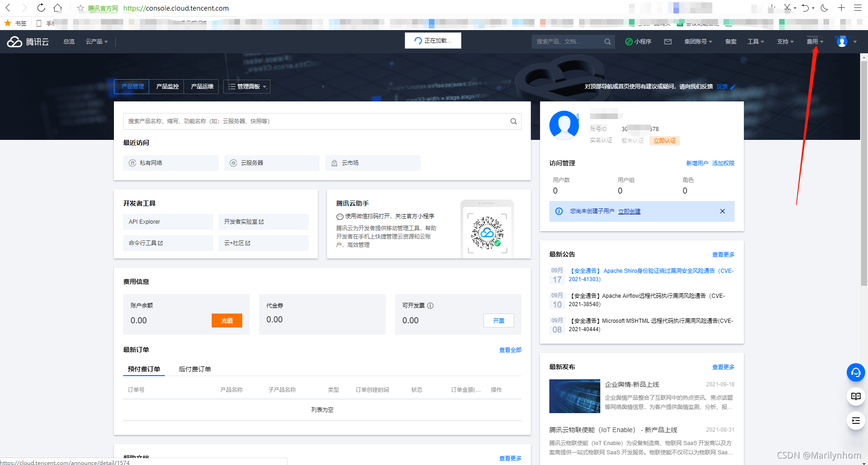Open the 管理面板 dropdown

pos(247,87)
